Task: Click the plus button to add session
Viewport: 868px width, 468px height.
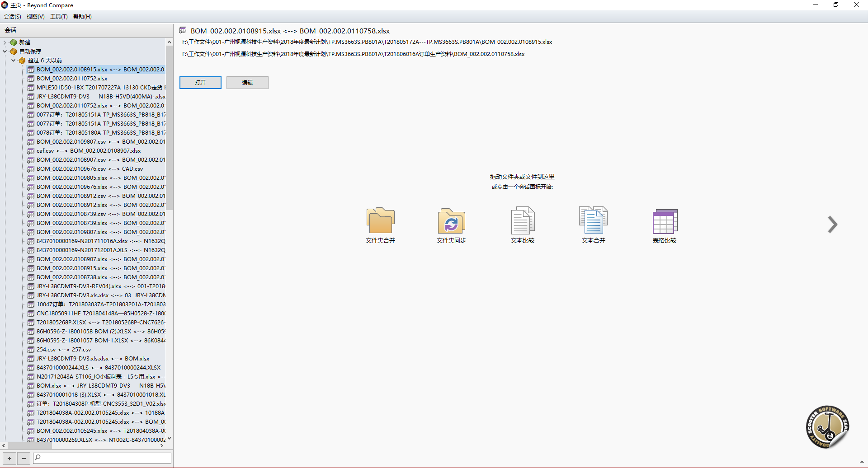Action: (x=9, y=458)
